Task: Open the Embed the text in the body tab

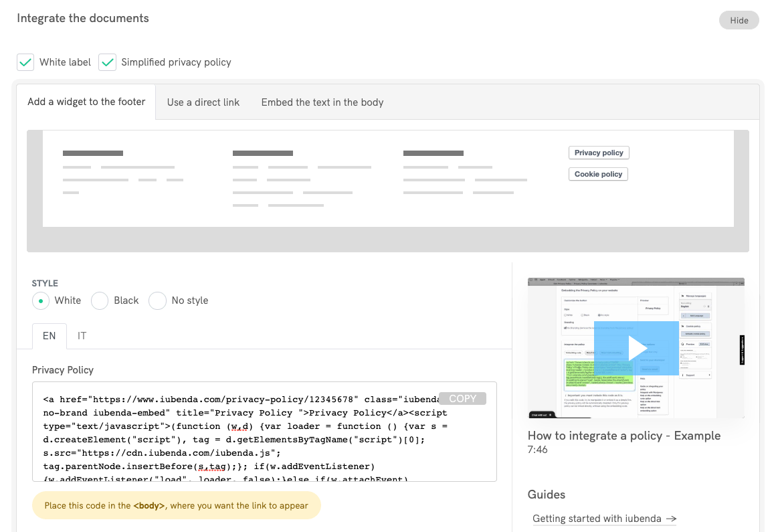Action: tap(322, 102)
